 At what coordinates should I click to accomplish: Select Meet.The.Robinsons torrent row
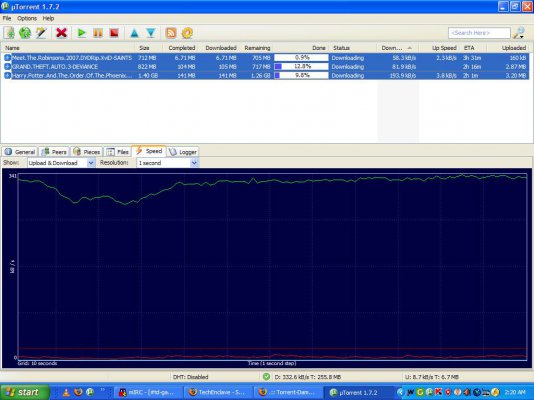tap(266, 58)
